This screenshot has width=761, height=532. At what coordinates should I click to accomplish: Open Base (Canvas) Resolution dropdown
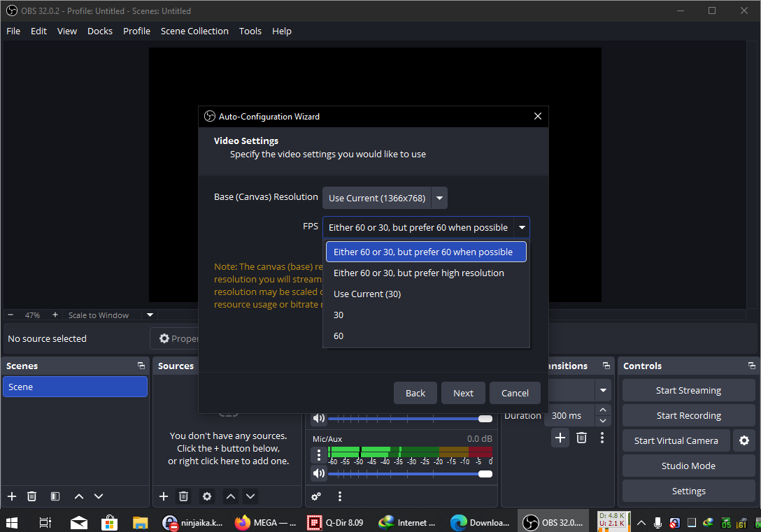click(385, 198)
